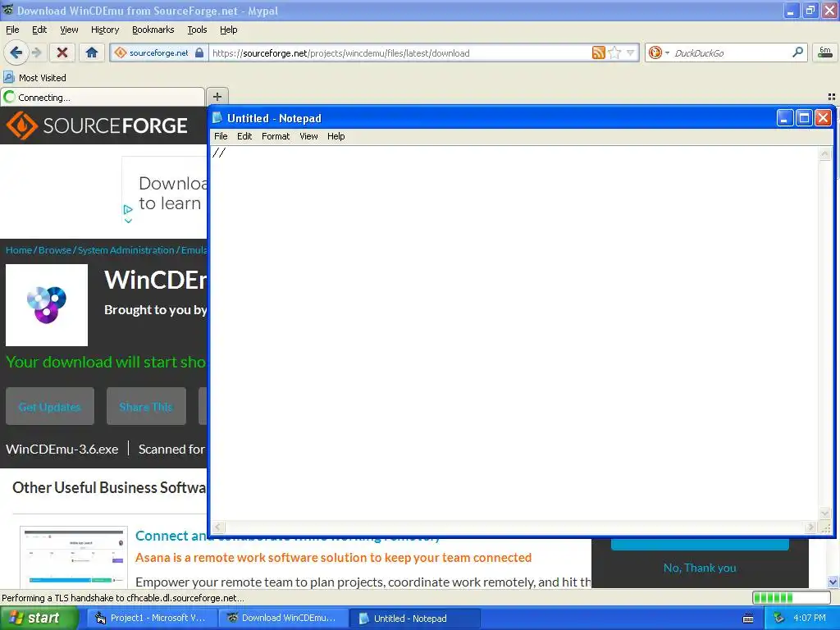Open the Windows start menu

click(x=39, y=618)
